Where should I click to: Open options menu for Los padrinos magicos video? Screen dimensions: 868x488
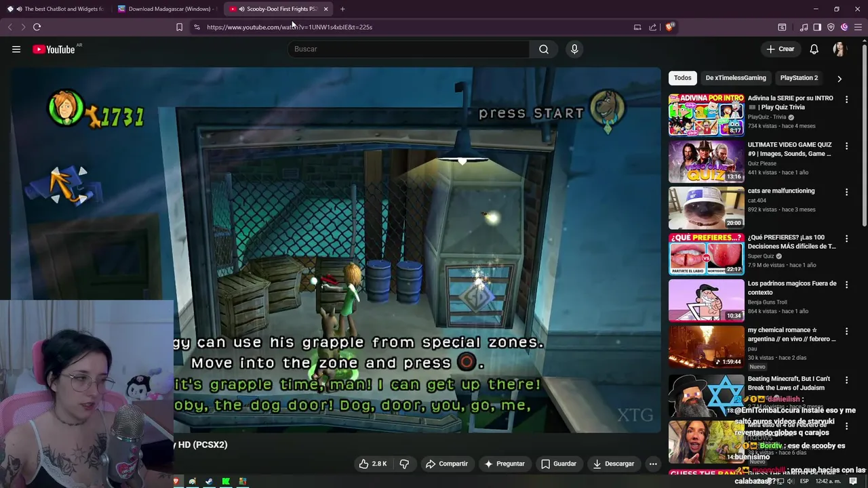pos(846,285)
